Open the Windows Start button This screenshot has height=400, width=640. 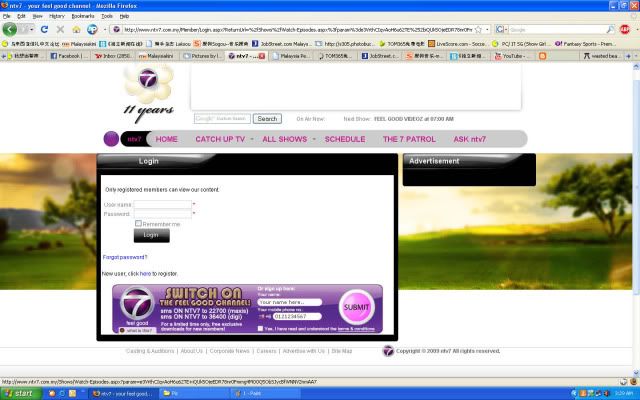[x=20, y=393]
